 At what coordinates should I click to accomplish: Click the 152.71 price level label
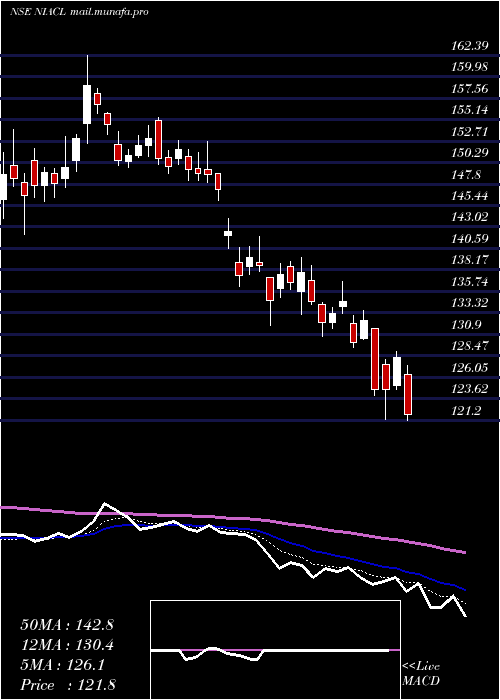pyautogui.click(x=470, y=131)
